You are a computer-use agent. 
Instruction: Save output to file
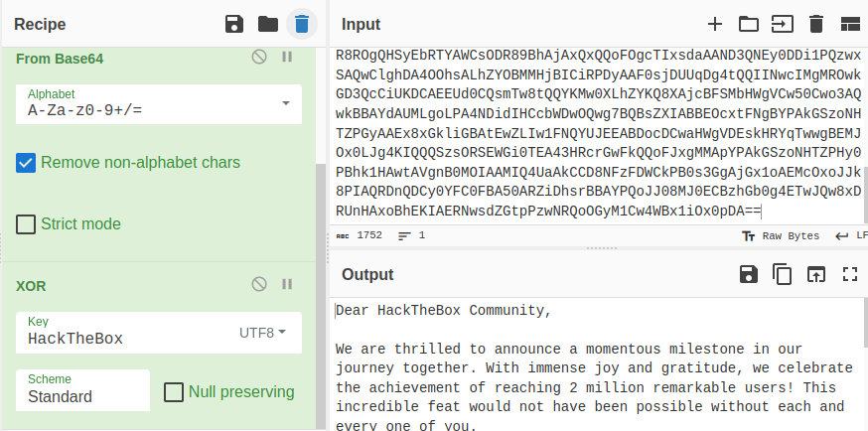click(x=749, y=274)
